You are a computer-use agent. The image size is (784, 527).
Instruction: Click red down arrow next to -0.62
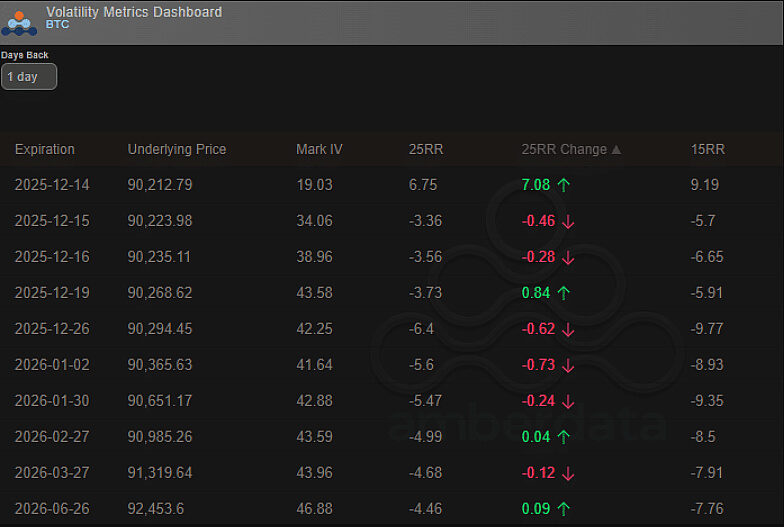pos(568,329)
